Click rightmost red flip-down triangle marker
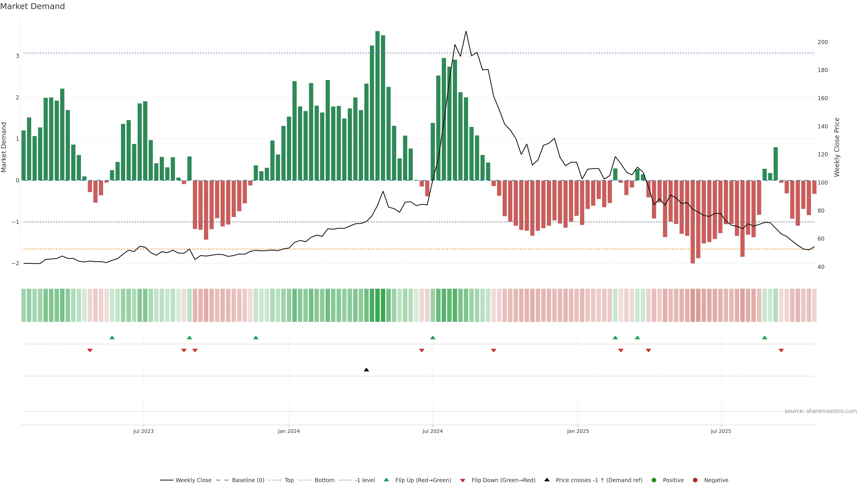 click(781, 351)
